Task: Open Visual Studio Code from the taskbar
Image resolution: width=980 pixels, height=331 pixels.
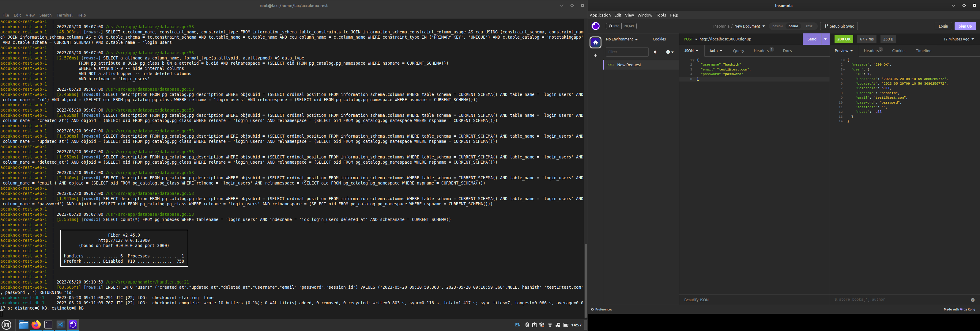Action: (x=61, y=325)
